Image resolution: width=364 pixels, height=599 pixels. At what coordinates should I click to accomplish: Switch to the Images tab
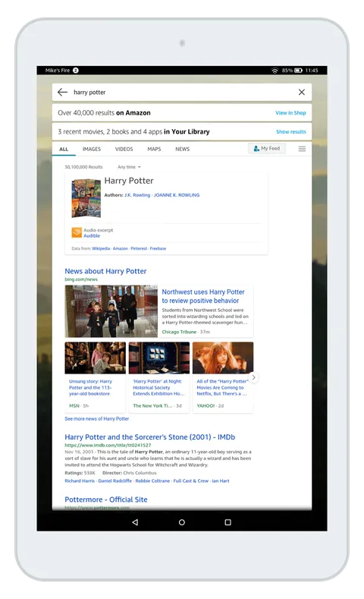point(92,149)
